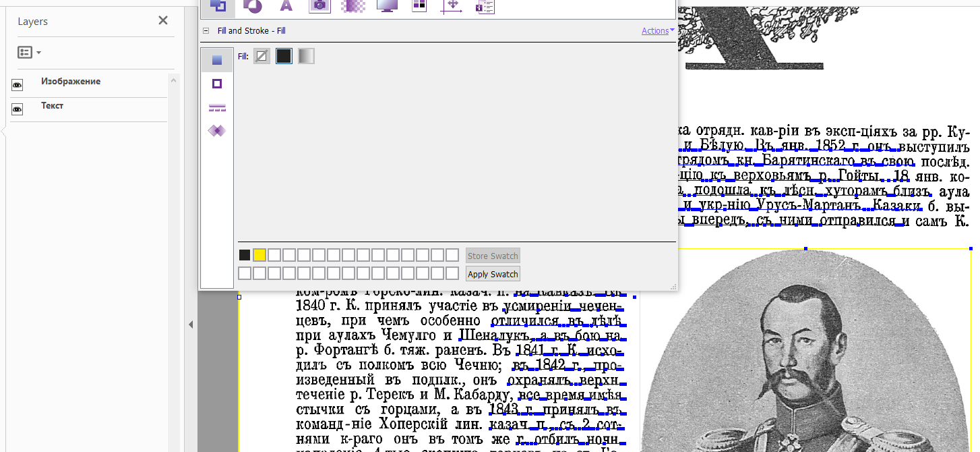Pick the black stored swatch

pos(245,255)
